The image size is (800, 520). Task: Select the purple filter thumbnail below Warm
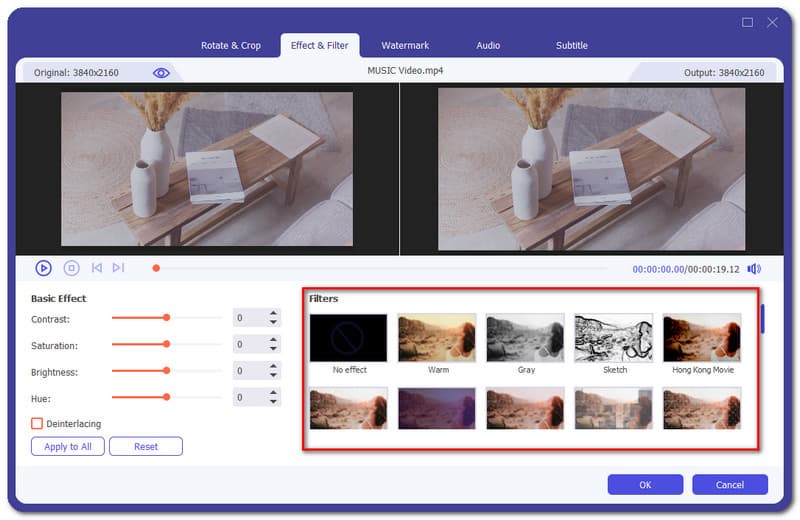click(437, 408)
